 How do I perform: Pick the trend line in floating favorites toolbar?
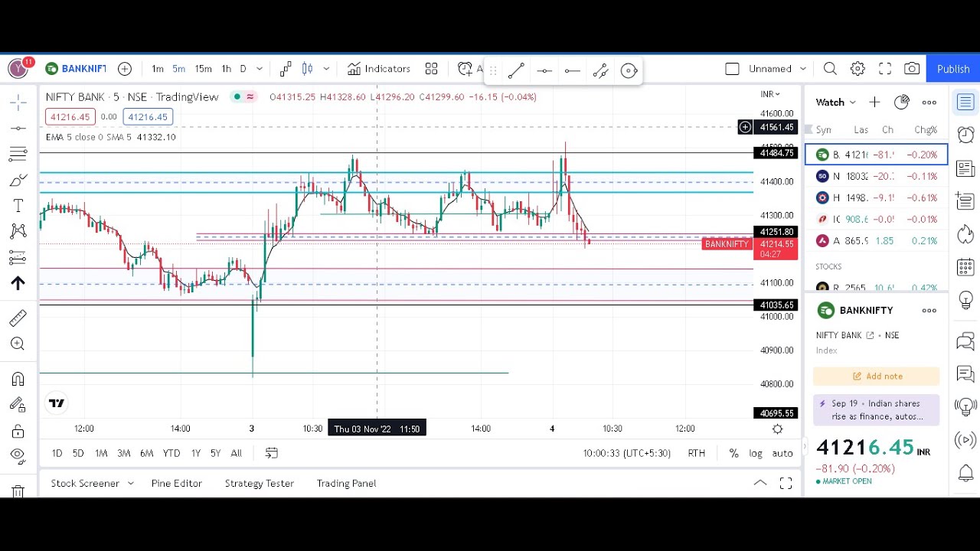pyautogui.click(x=516, y=70)
